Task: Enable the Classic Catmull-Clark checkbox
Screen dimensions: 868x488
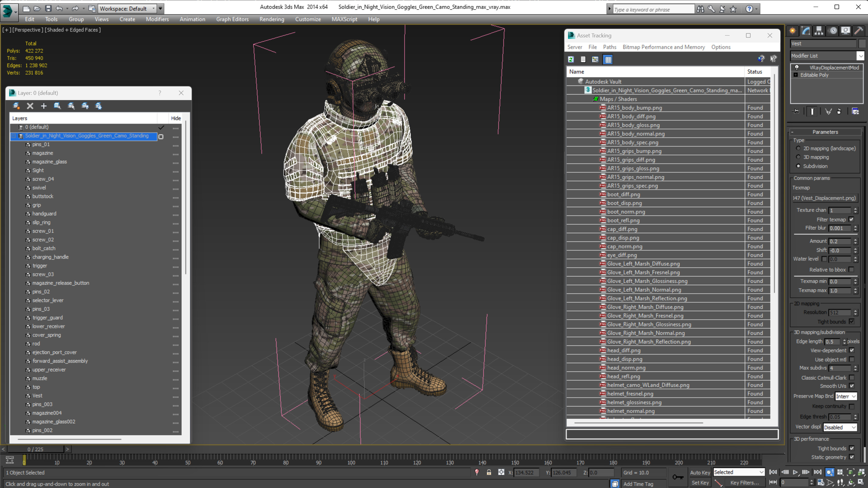Action: click(852, 378)
